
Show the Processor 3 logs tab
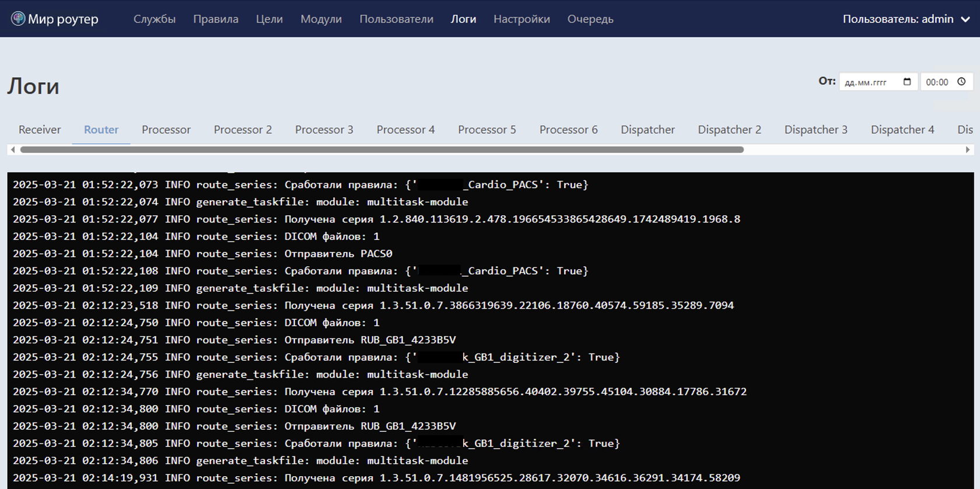click(324, 130)
